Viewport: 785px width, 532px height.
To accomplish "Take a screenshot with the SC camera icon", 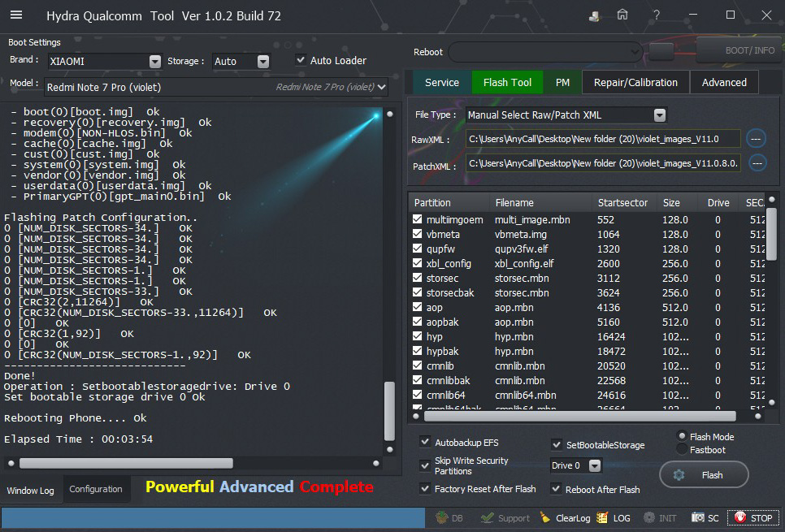I will [698, 517].
